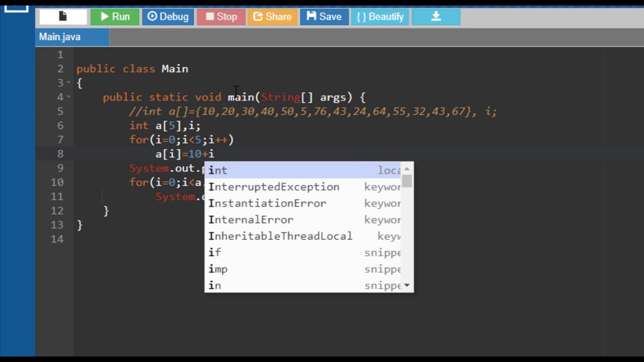This screenshot has height=362, width=644.
Task: Switch to the Main.java tab
Action: point(60,37)
